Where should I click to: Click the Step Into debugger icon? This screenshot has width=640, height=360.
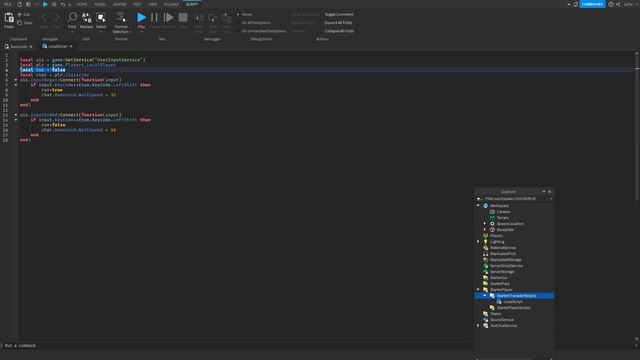(x=199, y=18)
